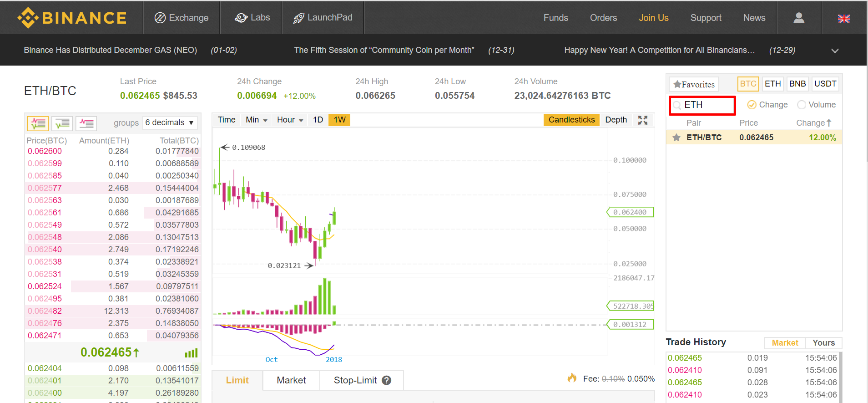Show sell orders only view icon

[86, 123]
